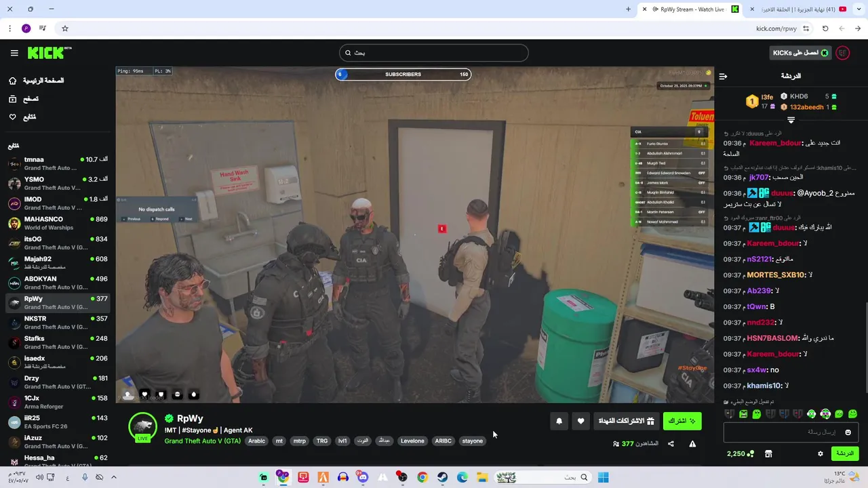Bookmark this page with the star icon

coord(65,28)
